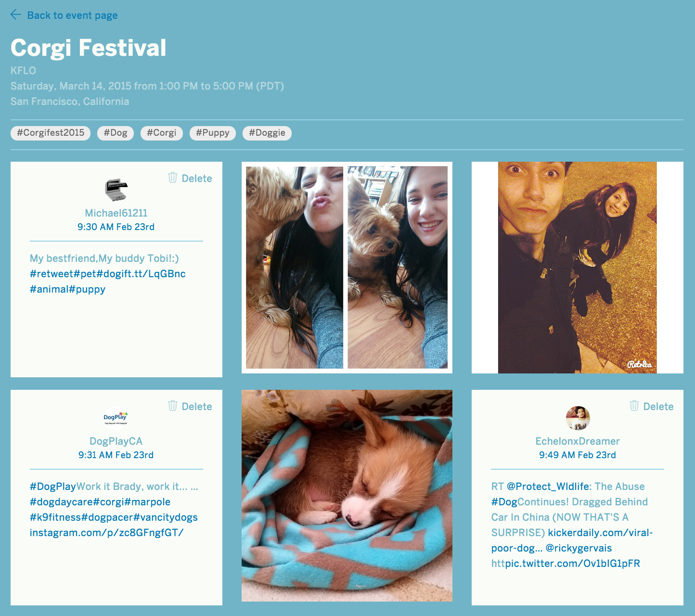
Task: Open the DogPlay logo avatar
Action: click(x=116, y=418)
